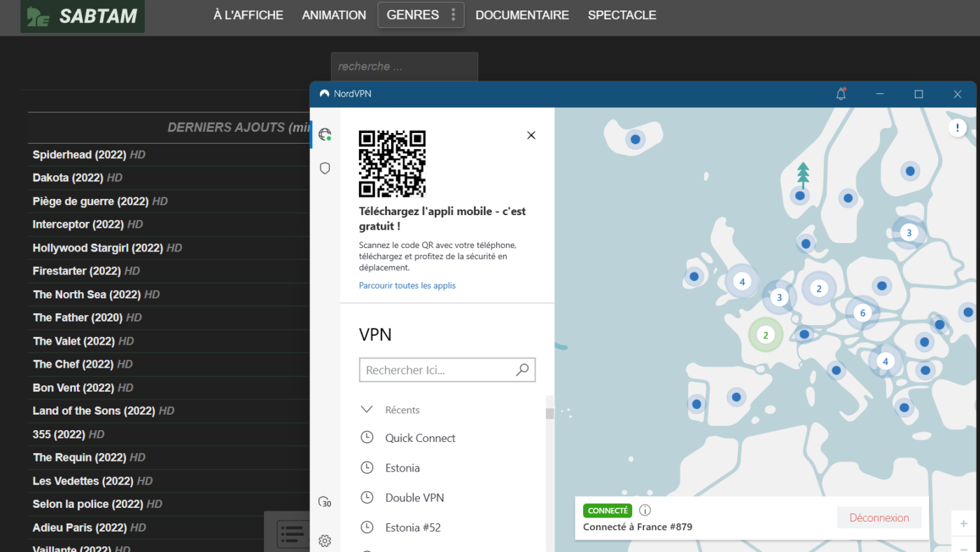The image size is (980, 552).
Task: Click The Chef (2022) title
Action: tap(73, 364)
